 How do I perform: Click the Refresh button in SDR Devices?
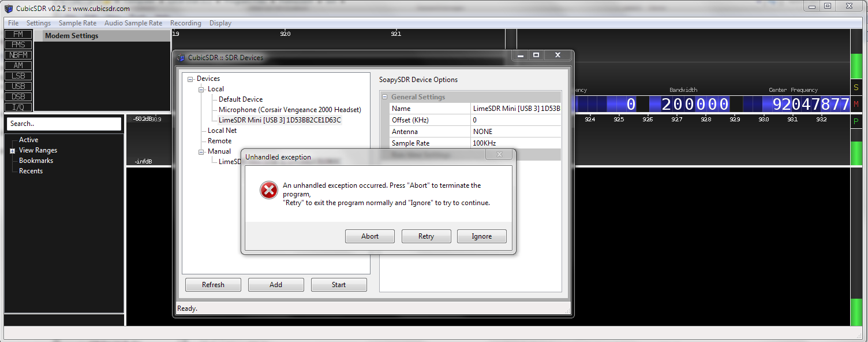coord(213,285)
